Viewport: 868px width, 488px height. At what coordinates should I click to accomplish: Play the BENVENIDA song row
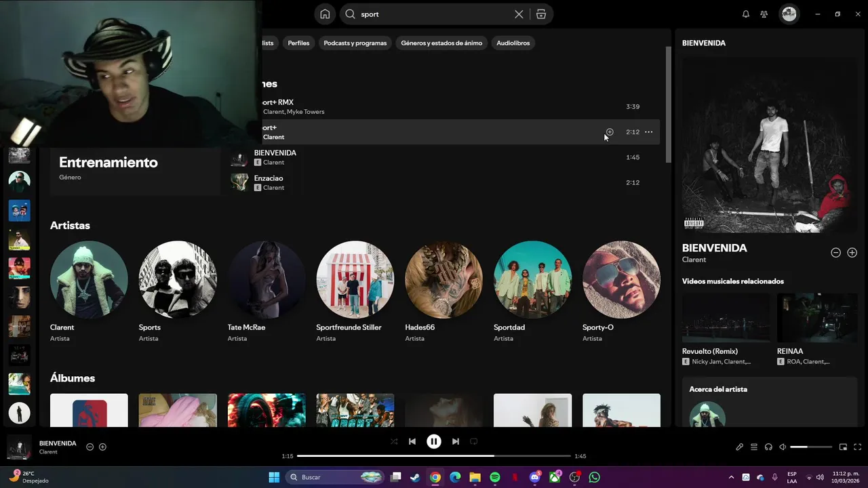coord(444,157)
